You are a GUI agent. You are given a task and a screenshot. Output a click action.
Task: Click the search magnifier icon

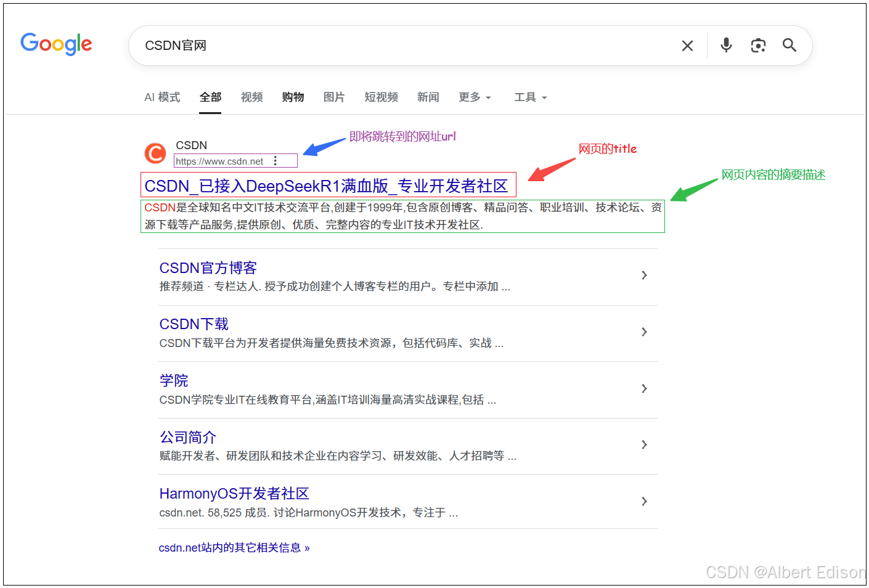click(789, 45)
